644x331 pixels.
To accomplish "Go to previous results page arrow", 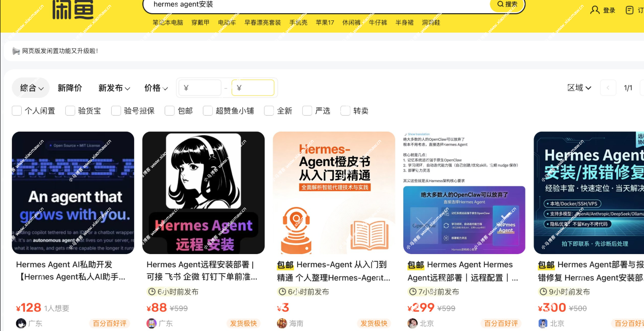I will 608,88.
